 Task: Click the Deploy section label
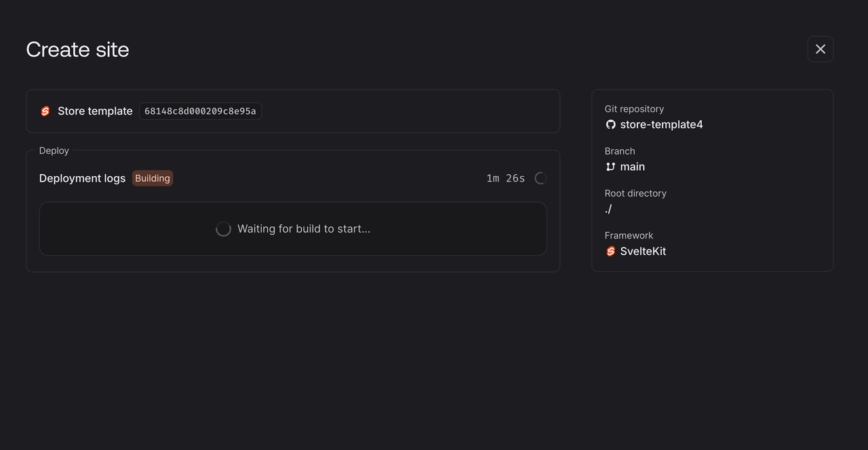pyautogui.click(x=54, y=150)
